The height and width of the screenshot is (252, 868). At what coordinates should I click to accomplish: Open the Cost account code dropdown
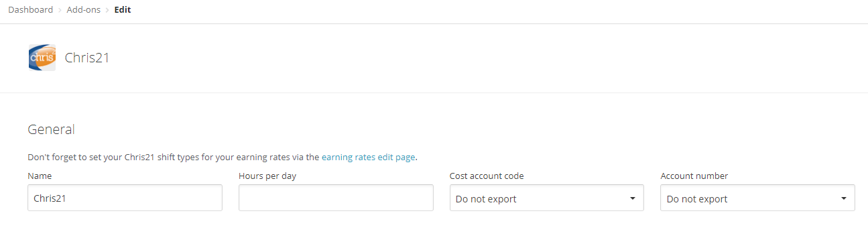547,198
